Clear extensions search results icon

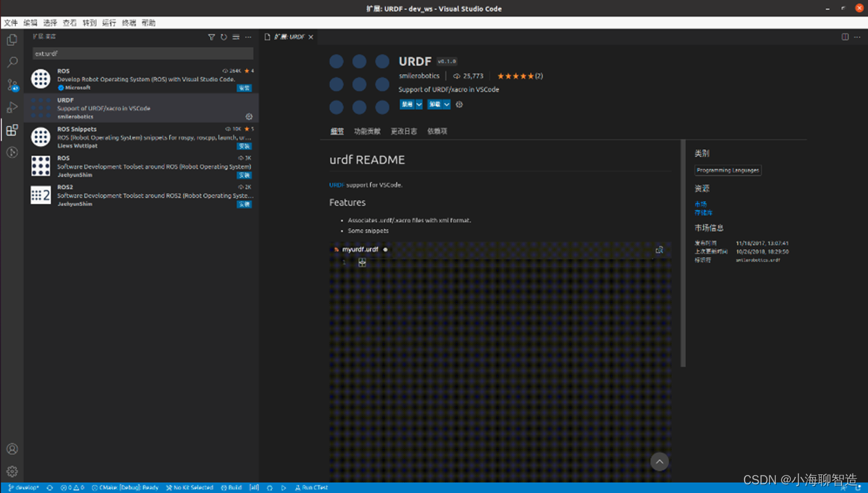pos(236,37)
